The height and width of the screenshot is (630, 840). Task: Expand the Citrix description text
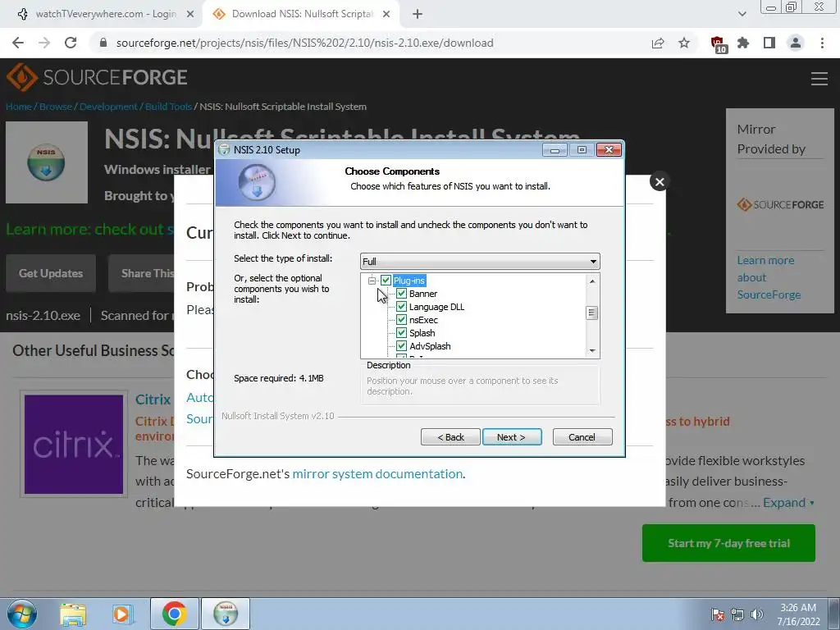tap(788, 503)
